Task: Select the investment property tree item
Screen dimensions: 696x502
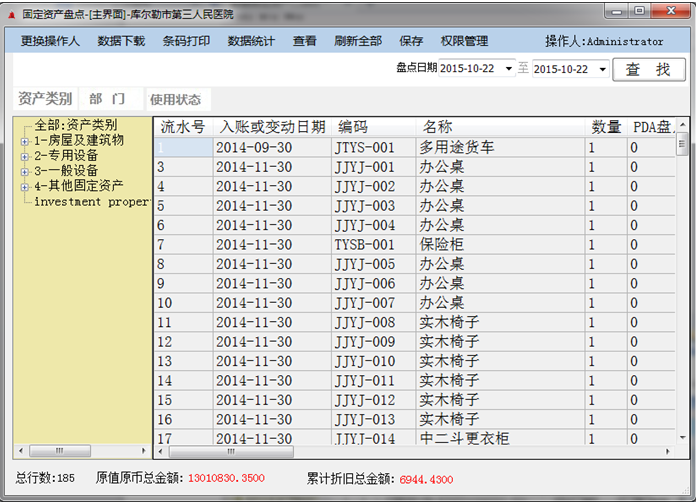Action: tap(92, 202)
